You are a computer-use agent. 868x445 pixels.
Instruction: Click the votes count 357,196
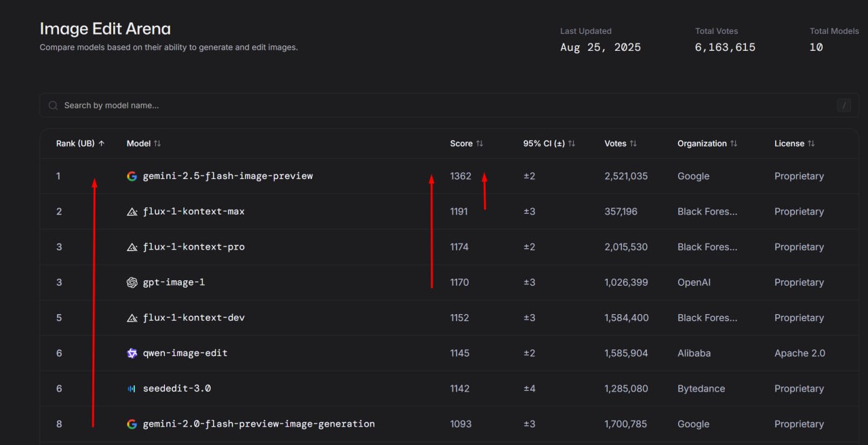621,212
